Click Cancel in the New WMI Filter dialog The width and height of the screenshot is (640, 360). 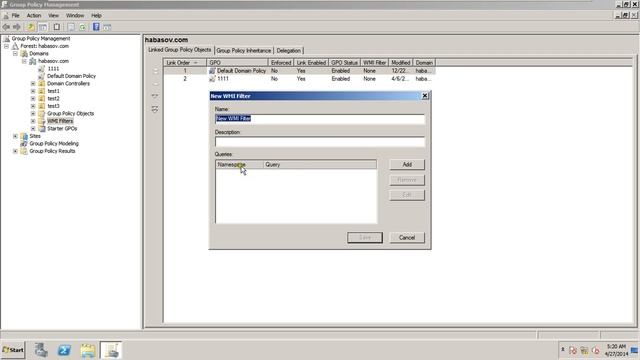tap(407, 238)
